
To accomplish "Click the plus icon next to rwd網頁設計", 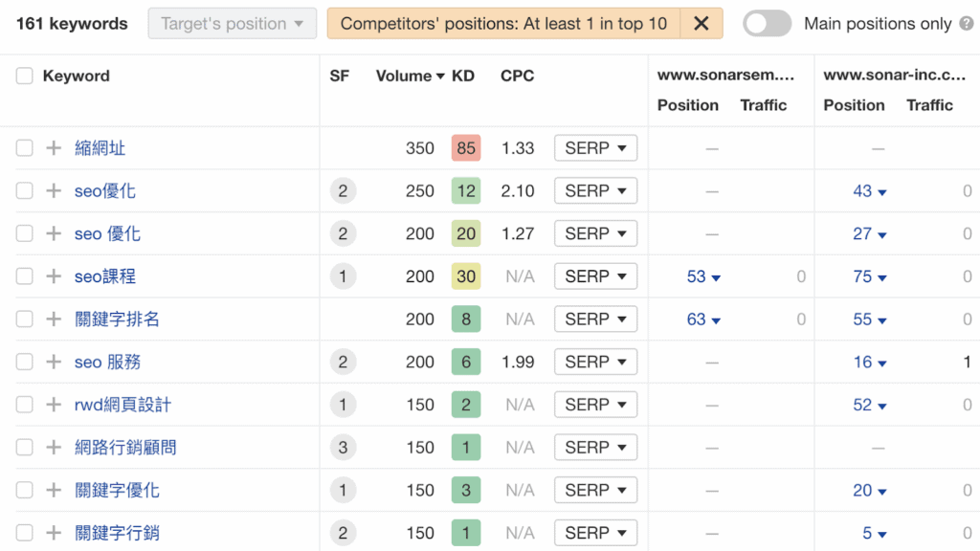I will tap(54, 405).
